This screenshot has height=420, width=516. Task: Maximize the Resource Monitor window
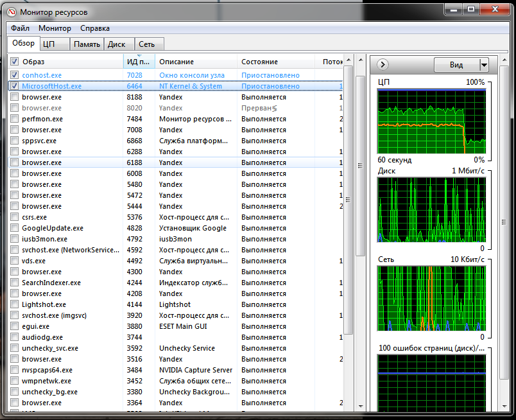[470, 9]
